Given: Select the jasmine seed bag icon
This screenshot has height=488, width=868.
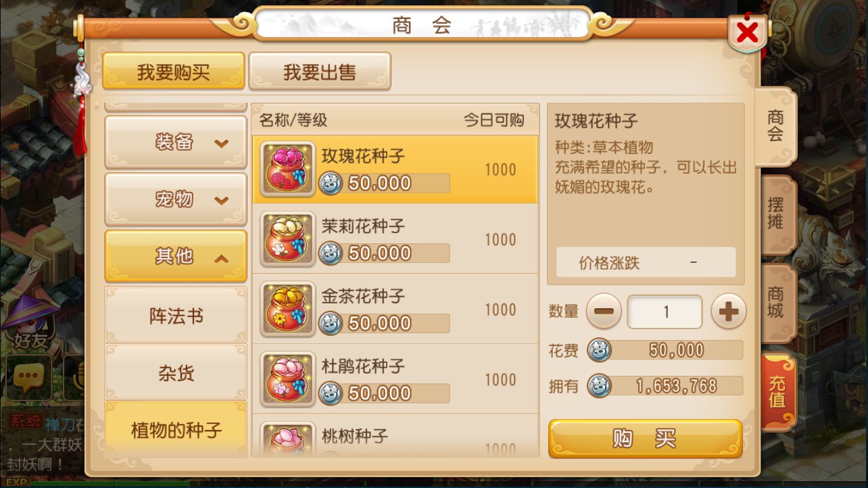Looking at the screenshot, I should pos(287,239).
